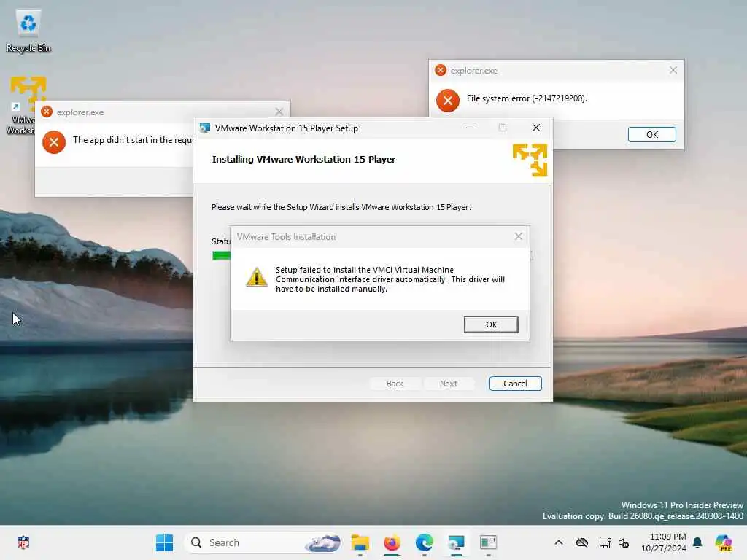Click the 'Setup failed to install the VMCI' message

click(390, 279)
